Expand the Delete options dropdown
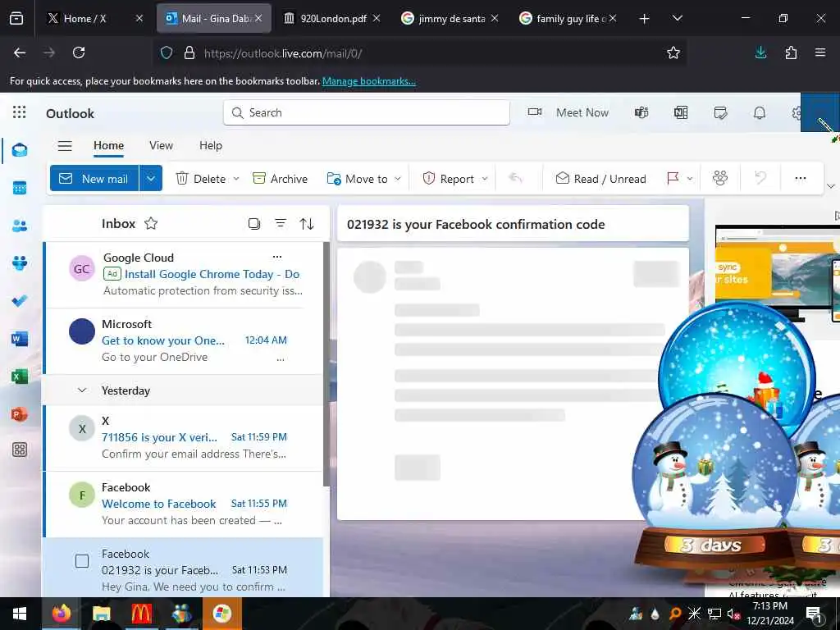Image resolution: width=840 pixels, height=630 pixels. point(236,178)
